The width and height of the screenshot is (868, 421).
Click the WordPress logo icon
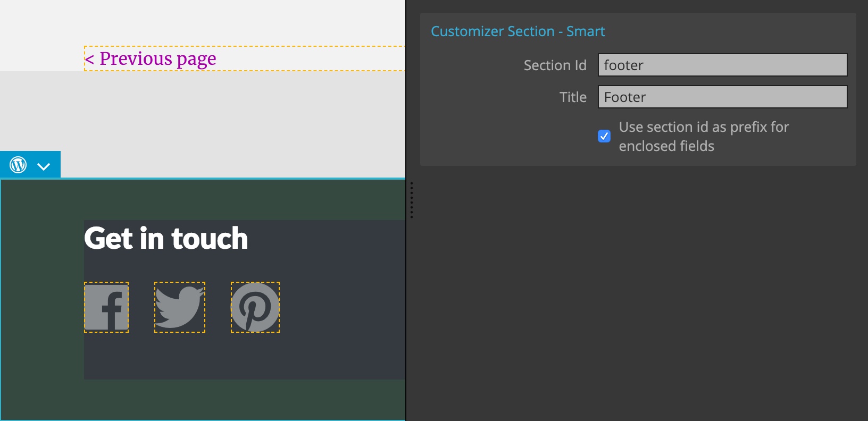point(19,165)
